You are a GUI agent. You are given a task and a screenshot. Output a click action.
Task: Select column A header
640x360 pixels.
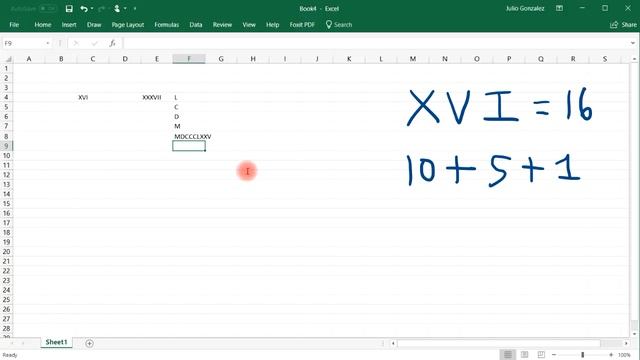pyautogui.click(x=29, y=59)
